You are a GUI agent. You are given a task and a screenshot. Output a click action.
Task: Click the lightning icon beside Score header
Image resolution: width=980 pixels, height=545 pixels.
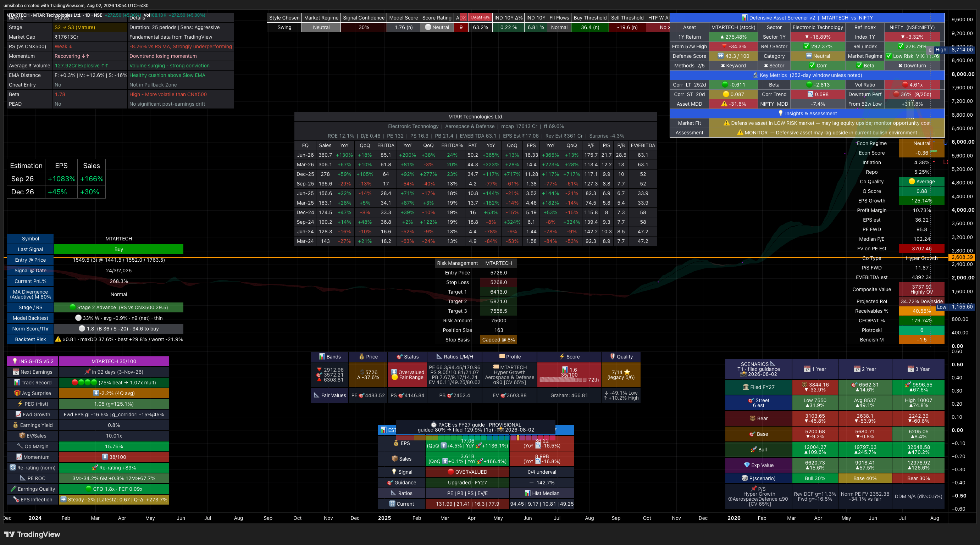pos(562,357)
